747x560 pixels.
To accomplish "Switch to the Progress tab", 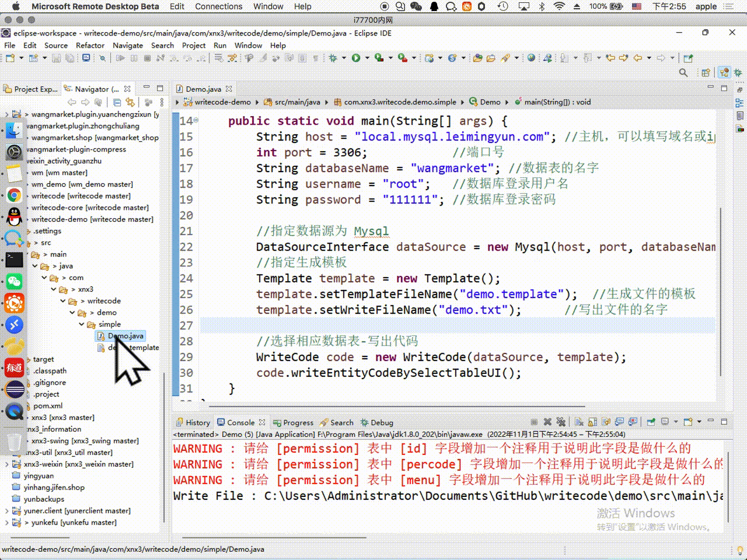I will click(x=293, y=423).
